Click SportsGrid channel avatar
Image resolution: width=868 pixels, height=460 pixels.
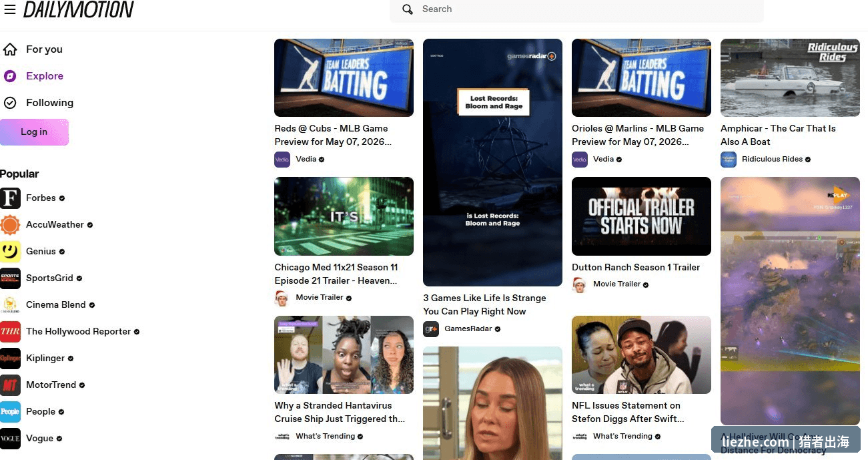click(x=10, y=278)
